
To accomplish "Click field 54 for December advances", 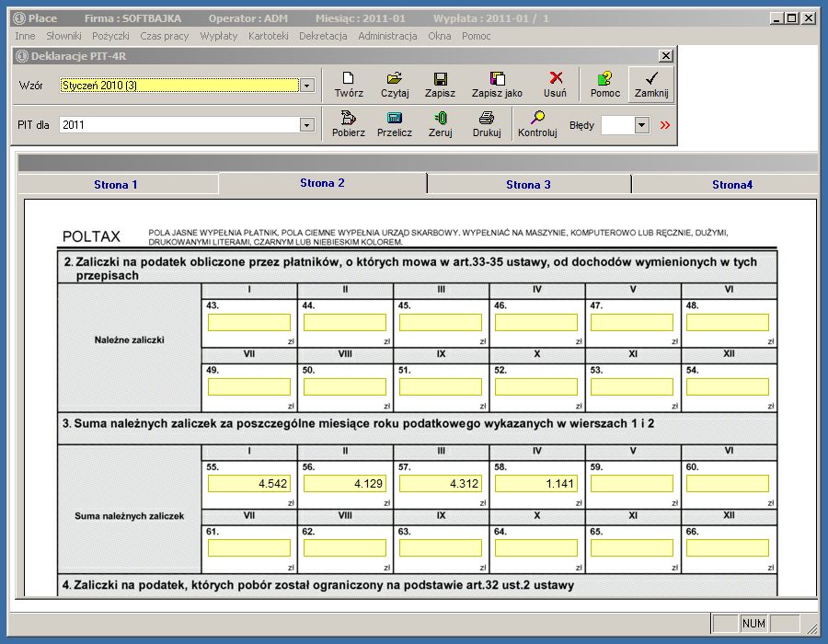I will coord(728,387).
